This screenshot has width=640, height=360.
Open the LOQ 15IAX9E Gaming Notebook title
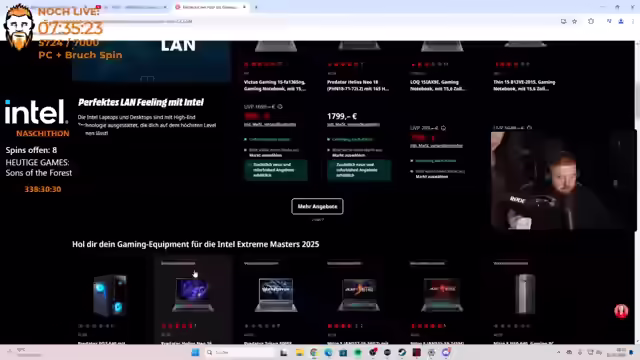[437, 85]
